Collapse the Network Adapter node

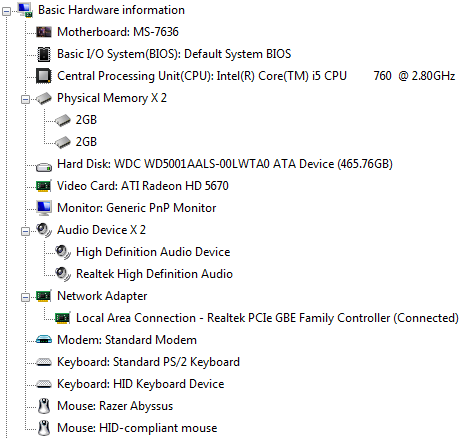[25, 297]
